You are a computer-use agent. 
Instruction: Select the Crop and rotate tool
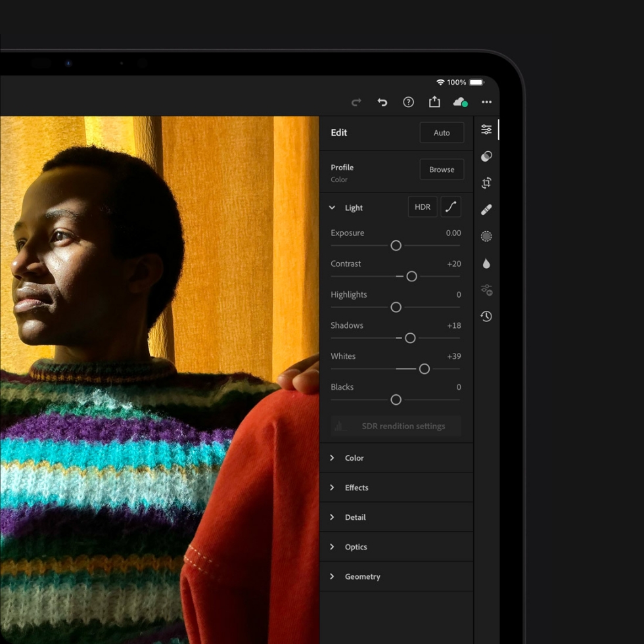(x=486, y=183)
